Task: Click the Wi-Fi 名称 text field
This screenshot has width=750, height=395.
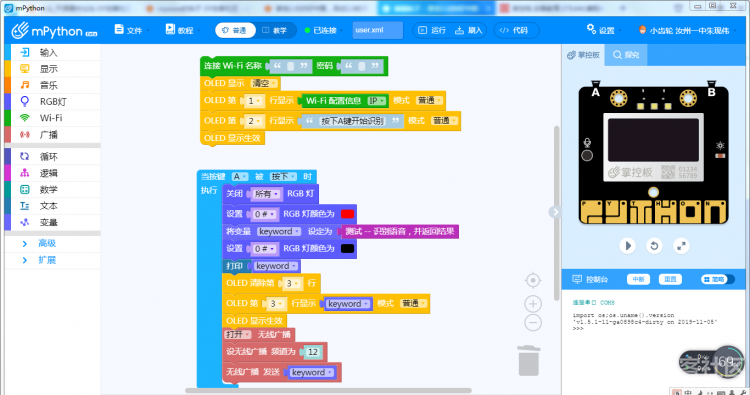Action: [290, 66]
